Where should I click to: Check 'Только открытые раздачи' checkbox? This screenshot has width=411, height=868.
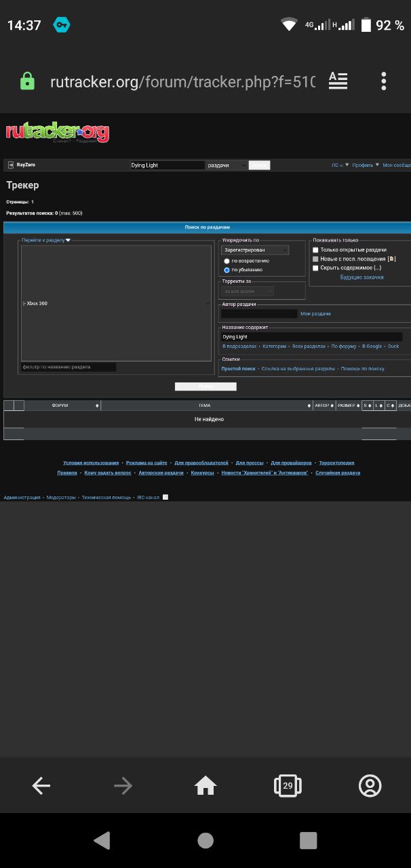pos(315,250)
